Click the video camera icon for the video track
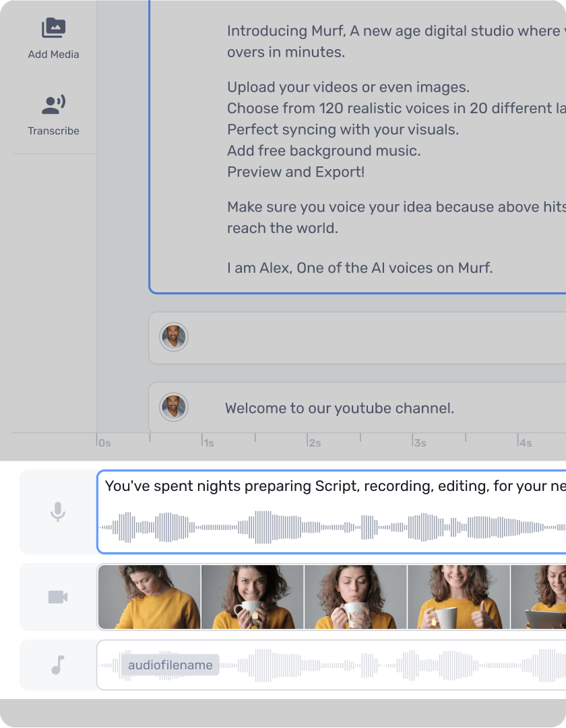The image size is (566, 728). (x=57, y=597)
